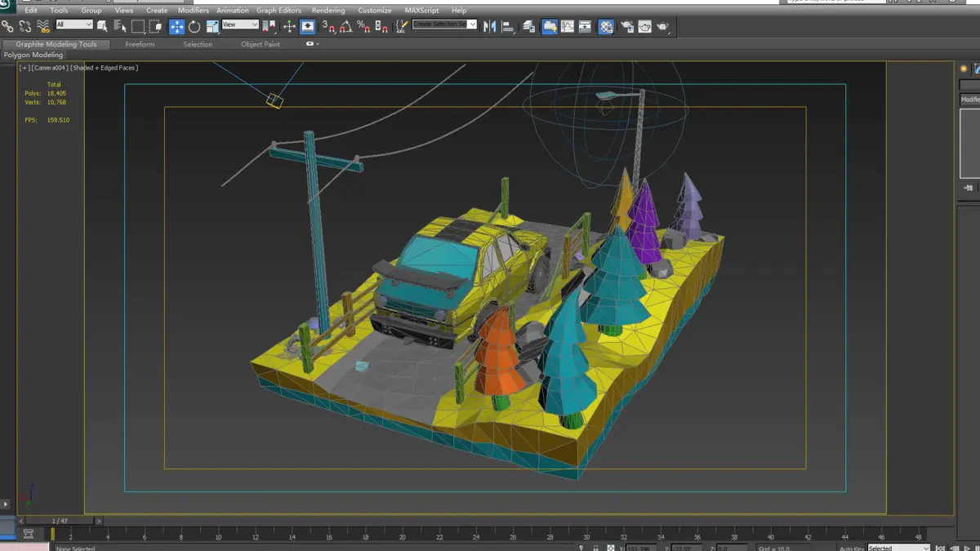The width and height of the screenshot is (980, 551).
Task: Click the time slider at 1 / 47
Action: pos(60,521)
